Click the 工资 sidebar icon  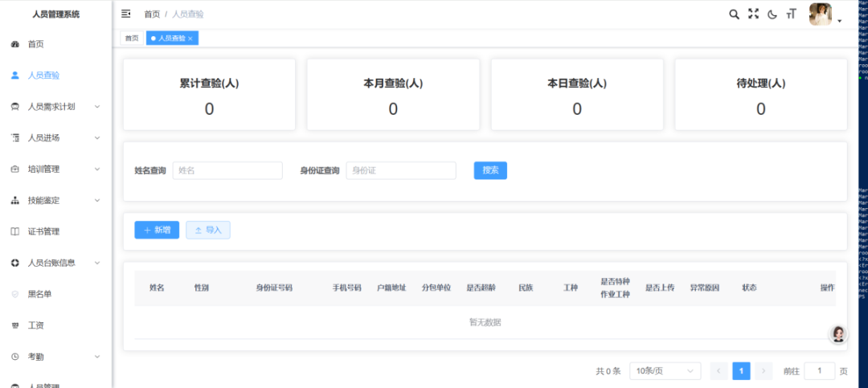15,325
